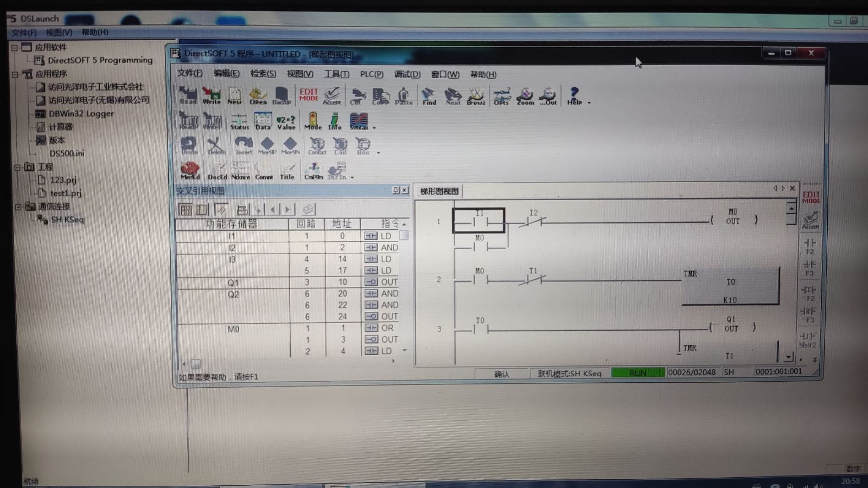Collapse the 工程 tree node

coord(17,167)
